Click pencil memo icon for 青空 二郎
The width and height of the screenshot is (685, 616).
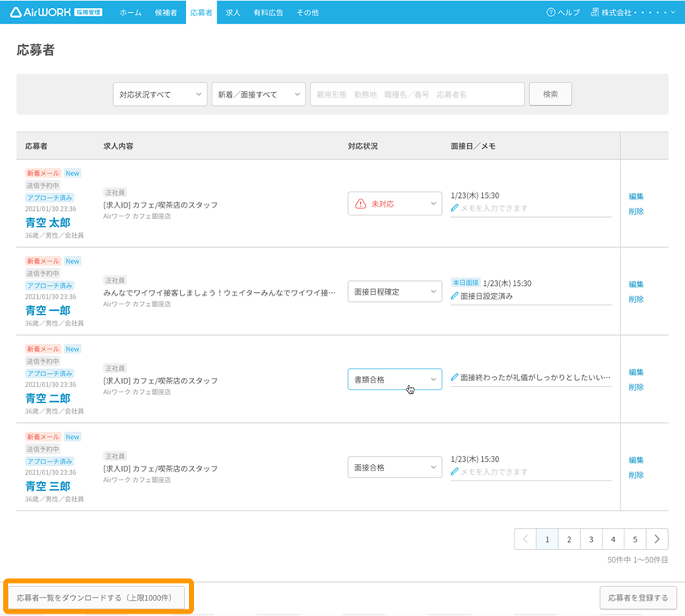pos(455,377)
